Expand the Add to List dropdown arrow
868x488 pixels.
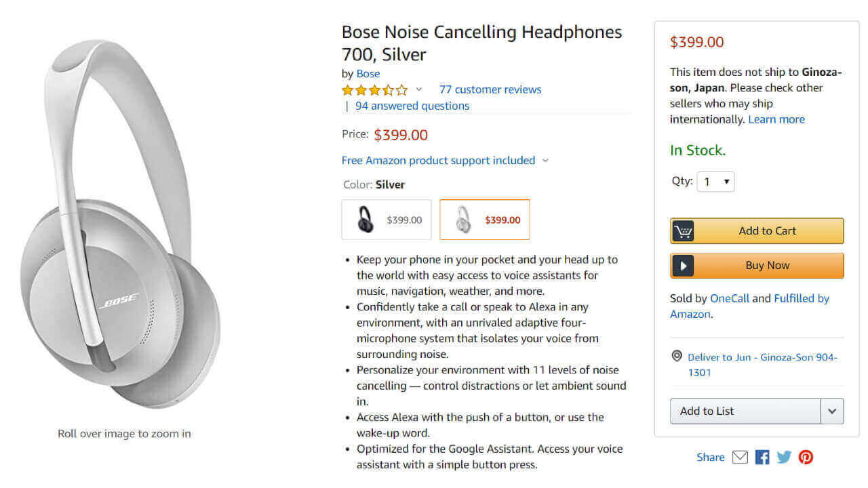[832, 411]
